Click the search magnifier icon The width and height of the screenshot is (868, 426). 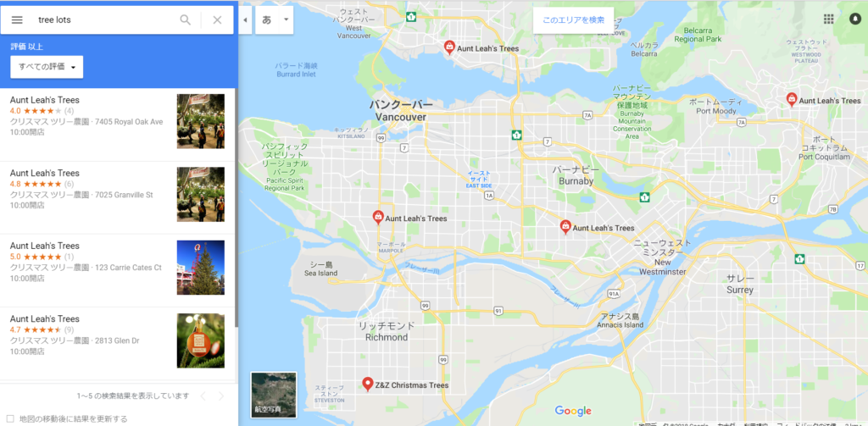click(186, 20)
